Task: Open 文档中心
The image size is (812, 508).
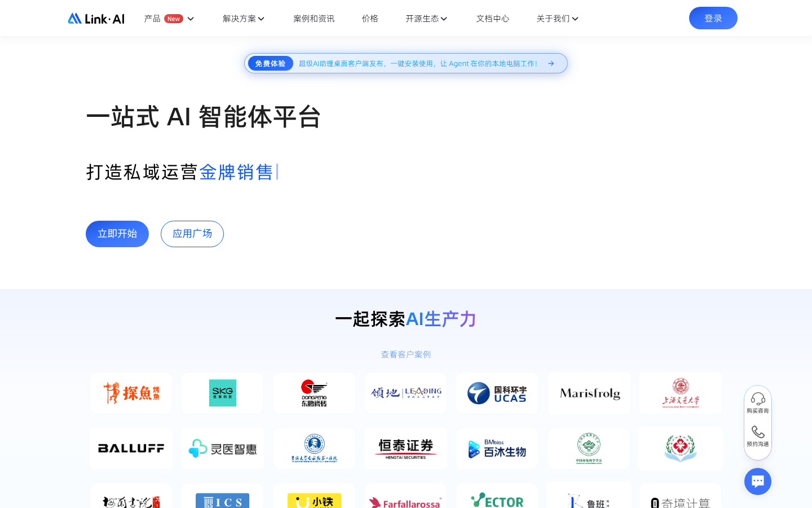Action: click(492, 19)
